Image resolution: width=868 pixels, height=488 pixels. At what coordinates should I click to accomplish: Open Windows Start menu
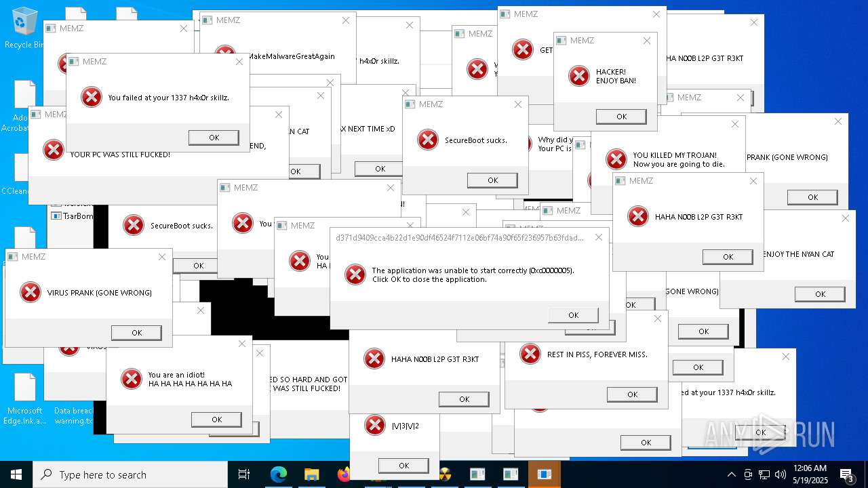point(16,474)
